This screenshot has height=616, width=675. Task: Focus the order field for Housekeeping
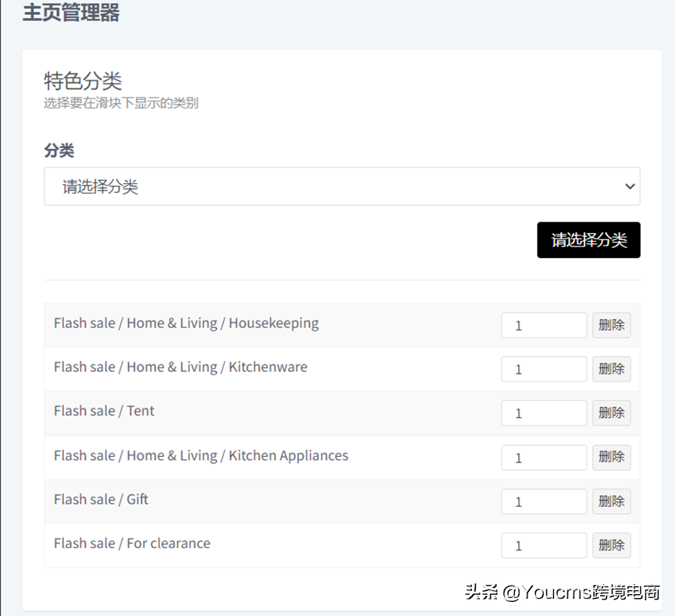pos(544,325)
